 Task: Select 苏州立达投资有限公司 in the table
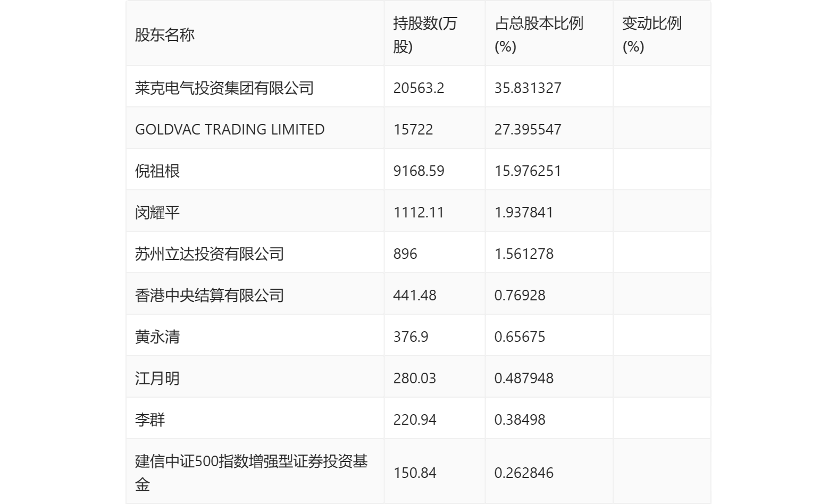[x=209, y=254]
